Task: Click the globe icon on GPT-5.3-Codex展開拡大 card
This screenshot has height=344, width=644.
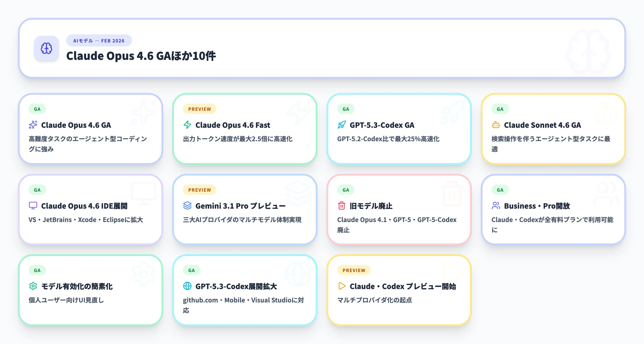Action: [x=186, y=287]
